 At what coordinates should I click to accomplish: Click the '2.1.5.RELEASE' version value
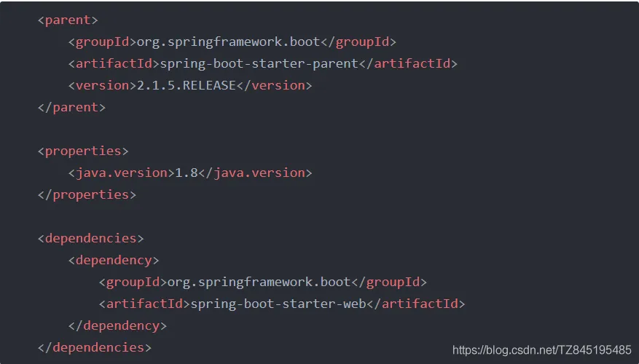click(x=187, y=85)
